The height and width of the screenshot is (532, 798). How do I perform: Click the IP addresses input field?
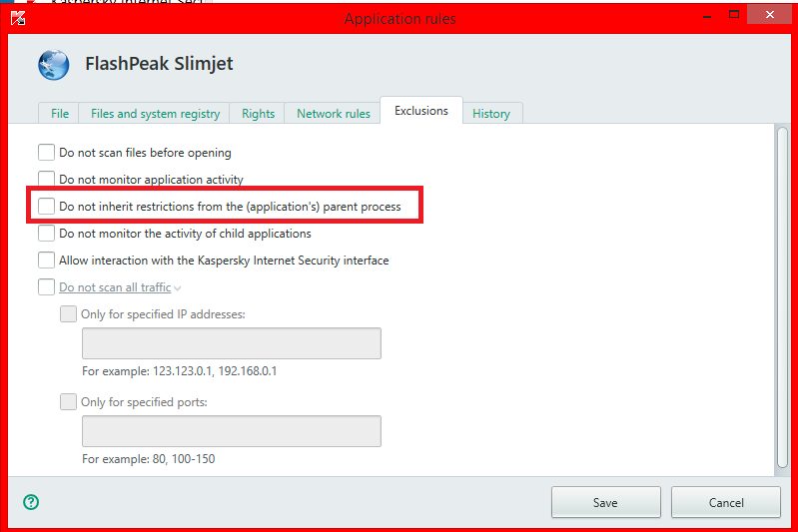tap(232, 343)
